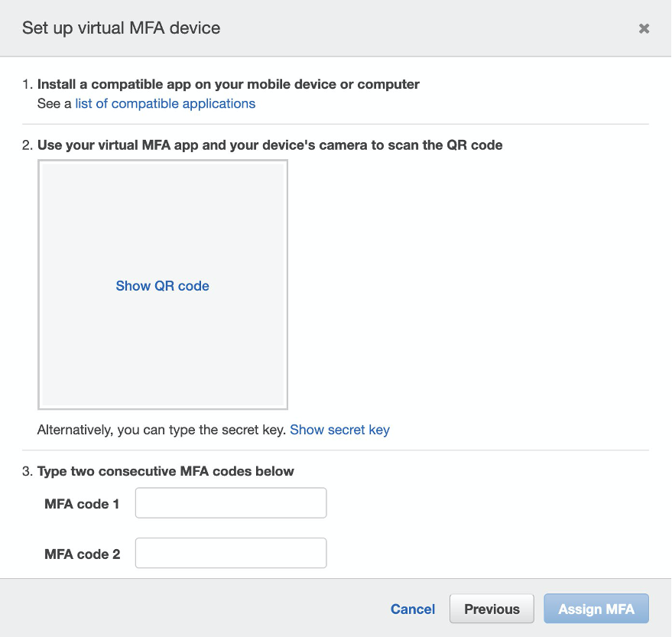The height and width of the screenshot is (637, 672).
Task: Click the 'Type two consecutive MFA codes' heading
Action: click(x=165, y=471)
